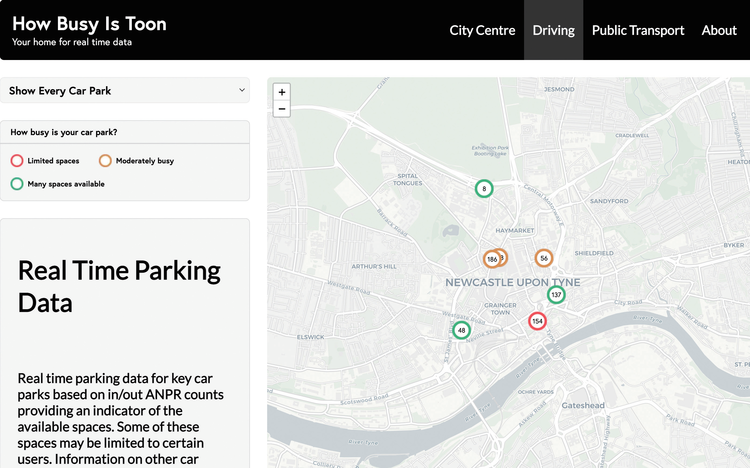Click the Real Time Parking Data heading

(119, 286)
